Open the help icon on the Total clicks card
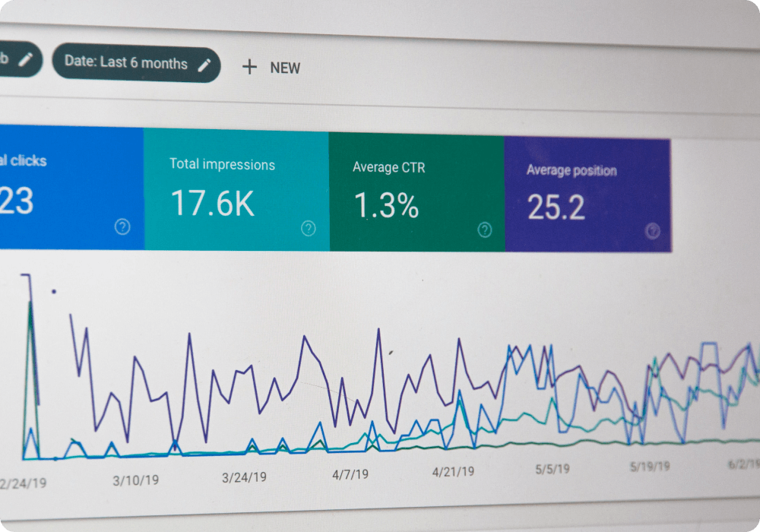This screenshot has width=760, height=532. click(x=122, y=226)
